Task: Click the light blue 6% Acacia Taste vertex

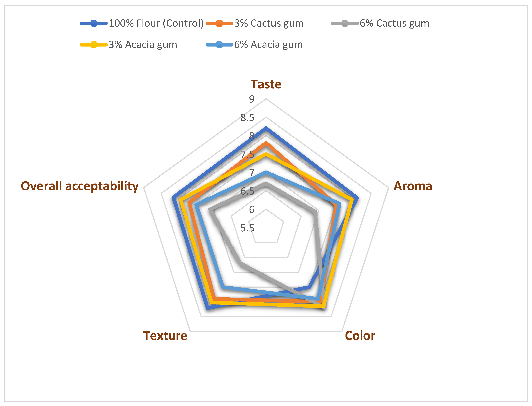Action: 266,172
